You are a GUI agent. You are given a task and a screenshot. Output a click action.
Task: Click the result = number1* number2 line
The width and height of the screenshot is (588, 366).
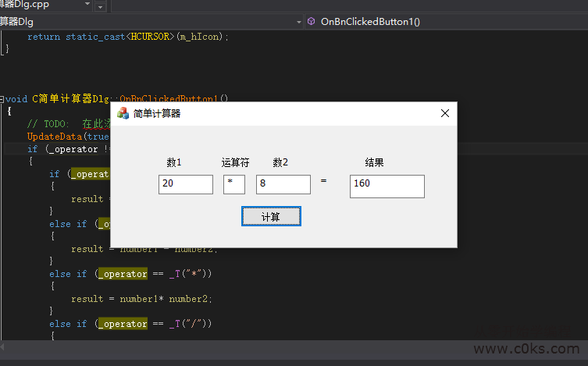[x=141, y=299]
